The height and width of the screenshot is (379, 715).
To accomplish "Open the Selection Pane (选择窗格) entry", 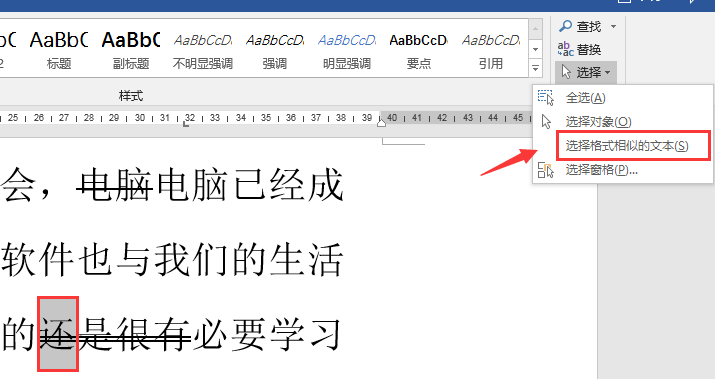I will click(622, 170).
